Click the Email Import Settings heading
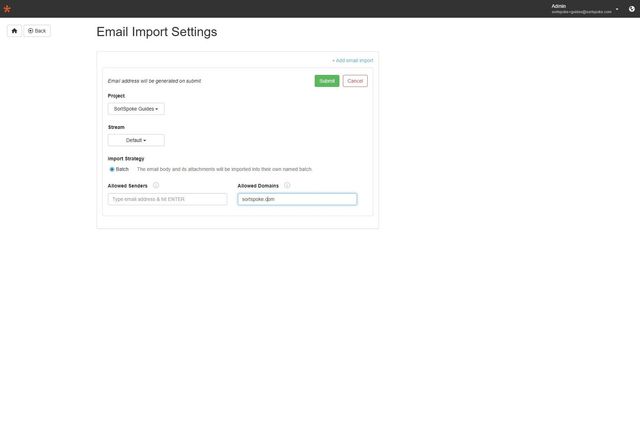 click(x=157, y=32)
